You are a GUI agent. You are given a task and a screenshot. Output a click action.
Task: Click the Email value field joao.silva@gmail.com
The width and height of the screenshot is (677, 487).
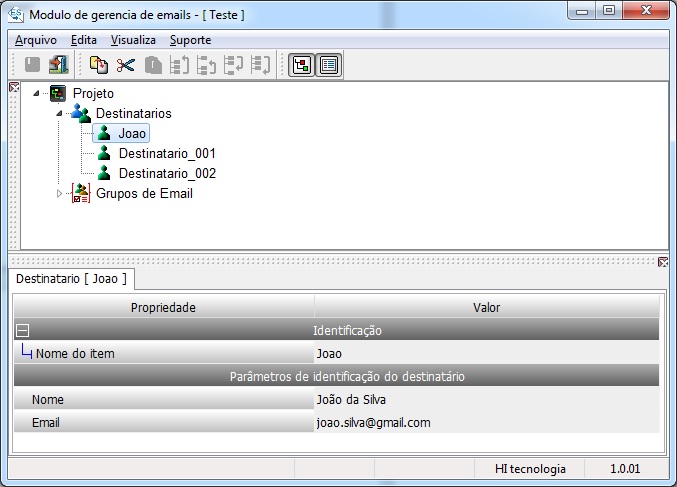pos(487,423)
